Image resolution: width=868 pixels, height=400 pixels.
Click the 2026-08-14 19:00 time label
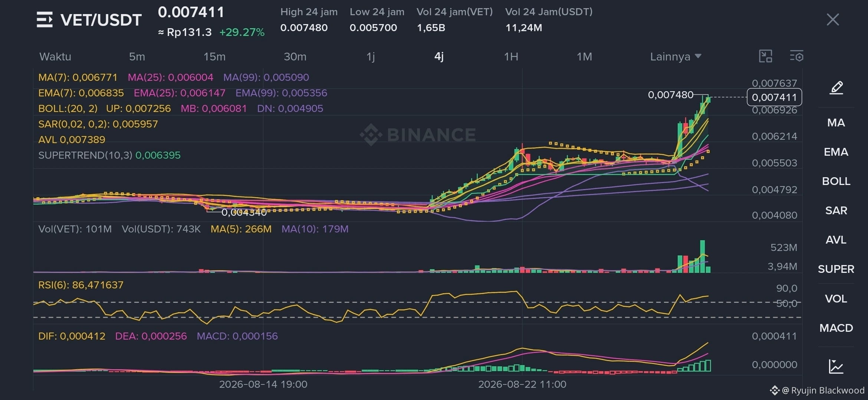point(263,384)
